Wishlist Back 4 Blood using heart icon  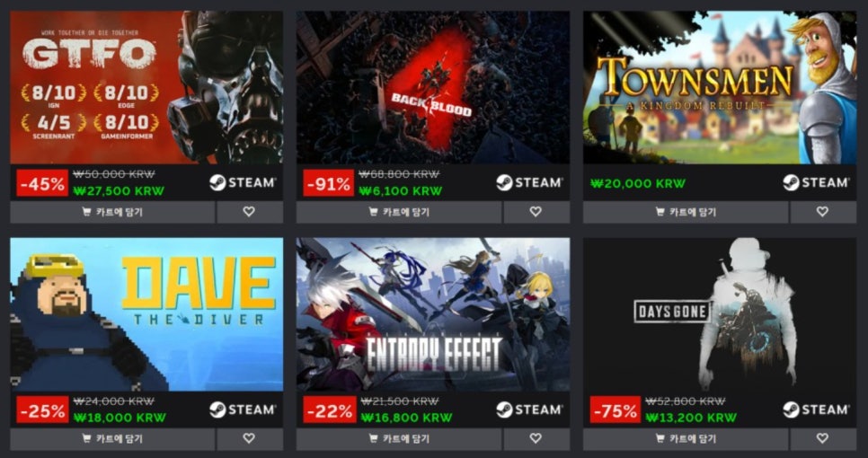[536, 212]
